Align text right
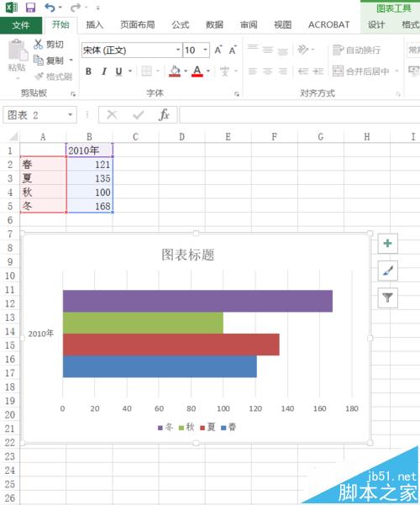 [x=282, y=71]
